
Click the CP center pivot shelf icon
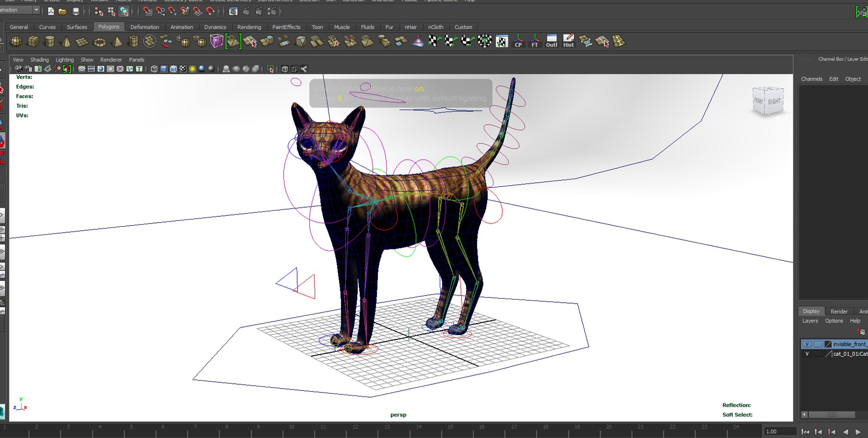coord(518,41)
